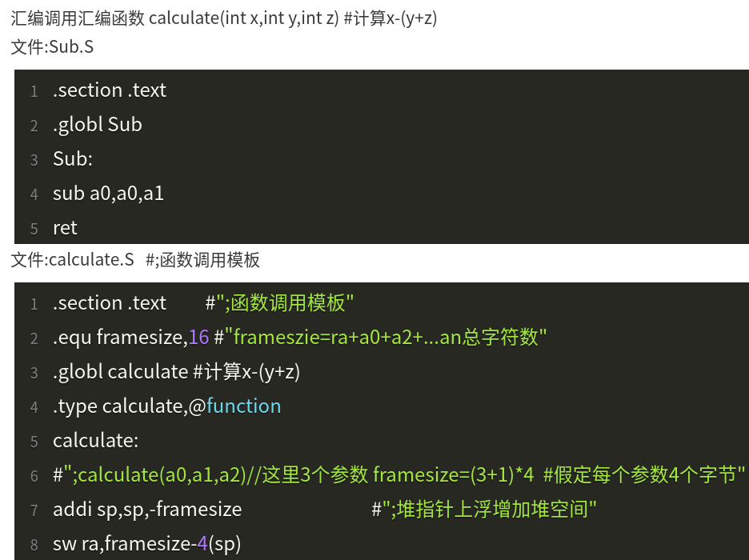Click the '.section .text' line in Sub.S
Image resolution: width=749 pixels, height=560 pixels.
[x=110, y=90]
